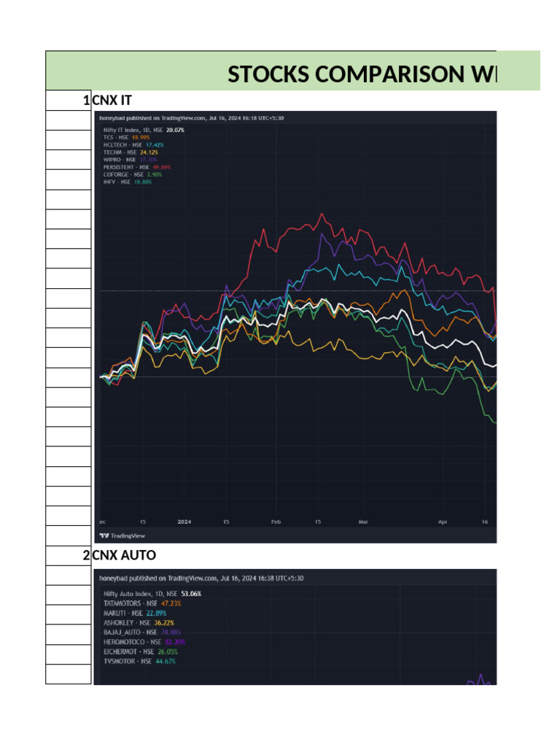
Task: Click the Feb label on the time axis
Action: [x=276, y=522]
